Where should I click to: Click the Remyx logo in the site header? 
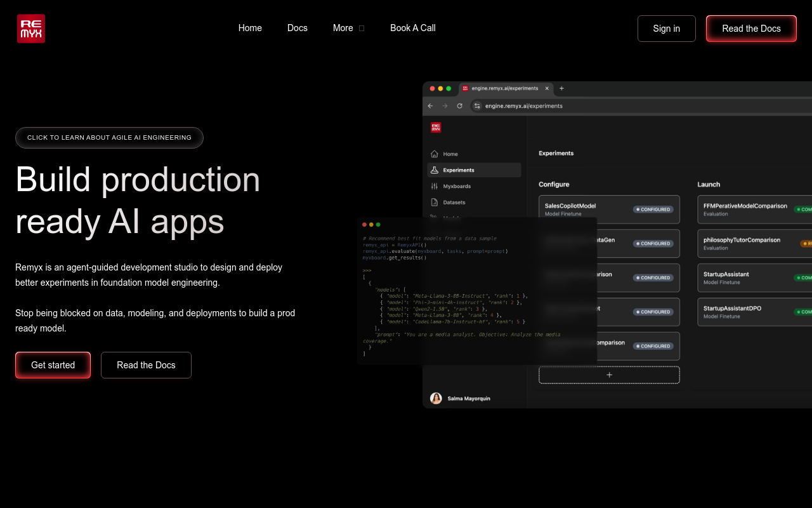coord(31,29)
